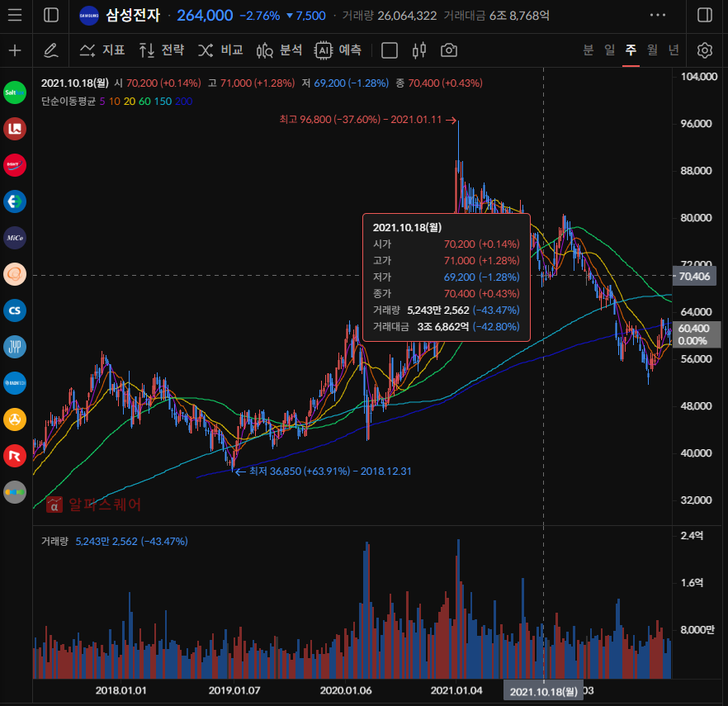
Task: Click header 거래량 26,064,322 value
Action: click(x=390, y=16)
